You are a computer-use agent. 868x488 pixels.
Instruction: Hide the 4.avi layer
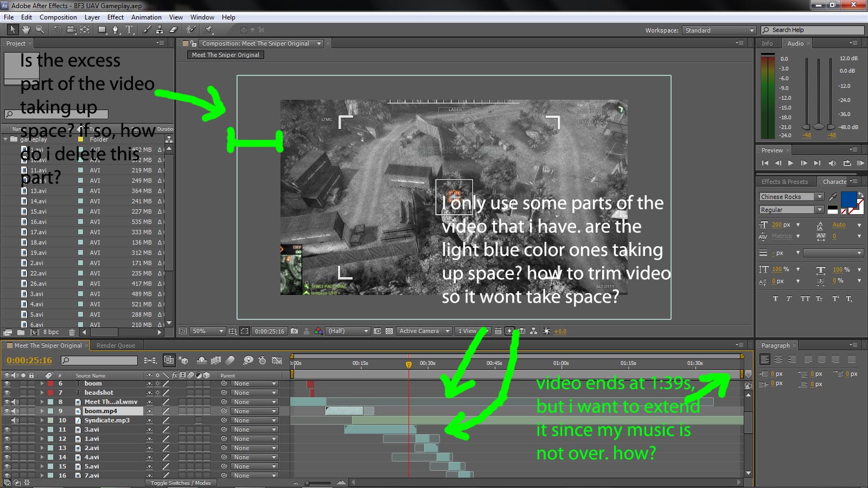[x=7, y=457]
